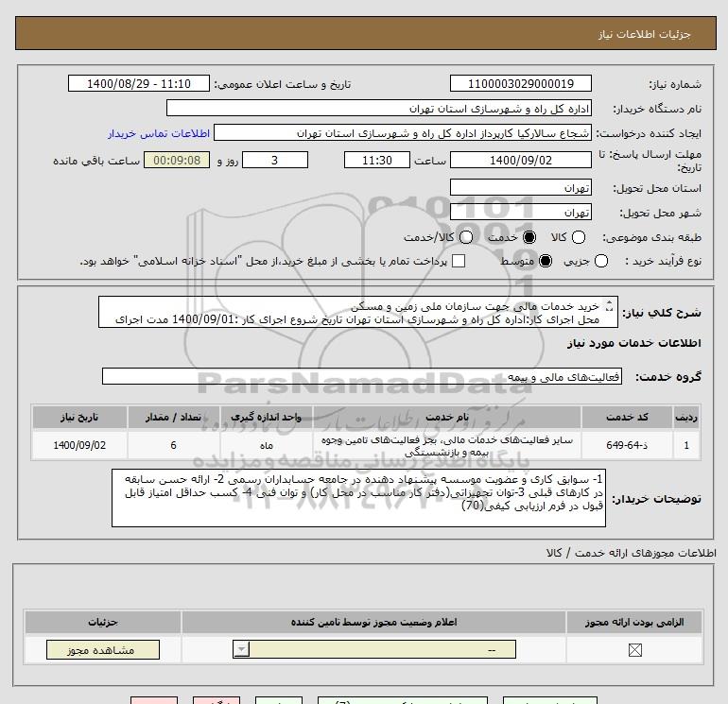Click the اطلاعات مجوزهای ارائه خدمت / کالا heading
The image size is (728, 704).
point(631,553)
